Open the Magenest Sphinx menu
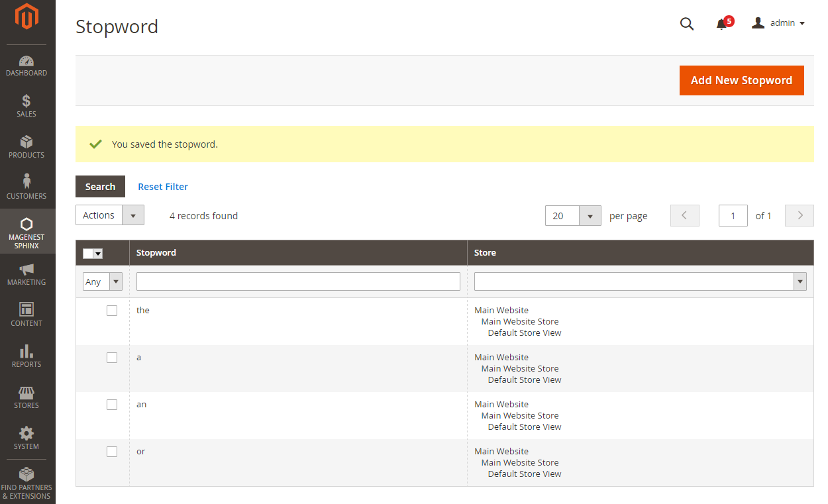The height and width of the screenshot is (504, 828). (26, 232)
